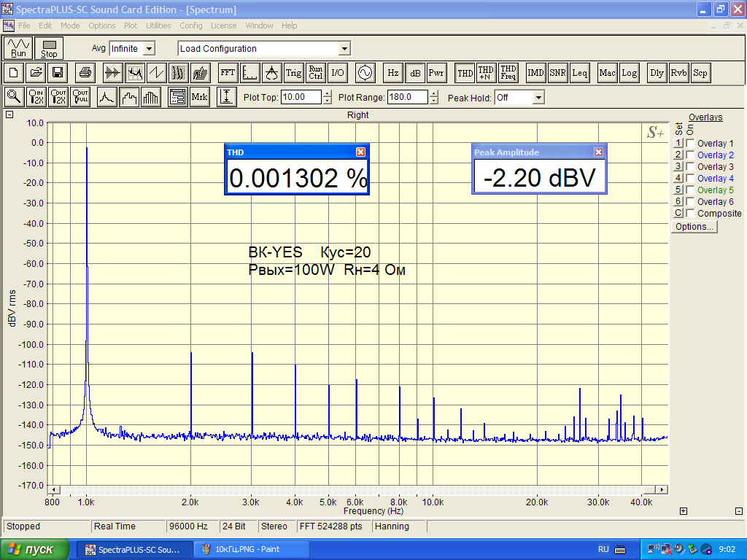This screenshot has width=747, height=560.
Task: Enable the Overlay 4 checkbox
Action: [x=690, y=178]
